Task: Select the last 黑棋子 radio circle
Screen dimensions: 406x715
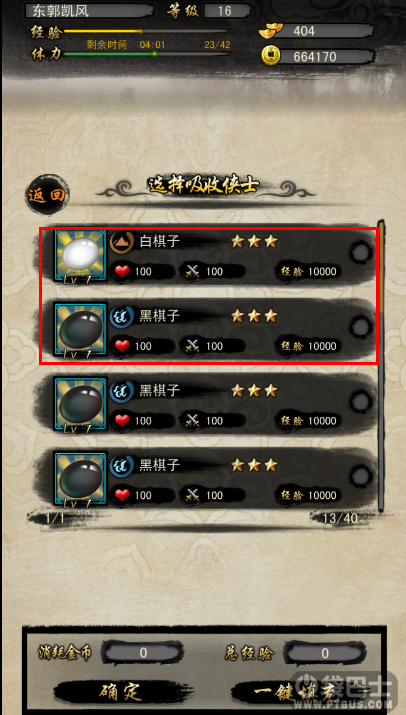Action: (x=360, y=476)
